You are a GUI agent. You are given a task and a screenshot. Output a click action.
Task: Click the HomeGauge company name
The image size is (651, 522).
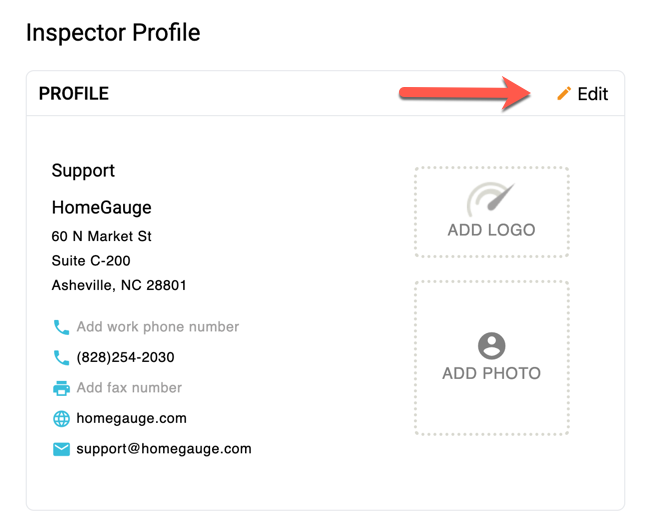click(x=101, y=208)
